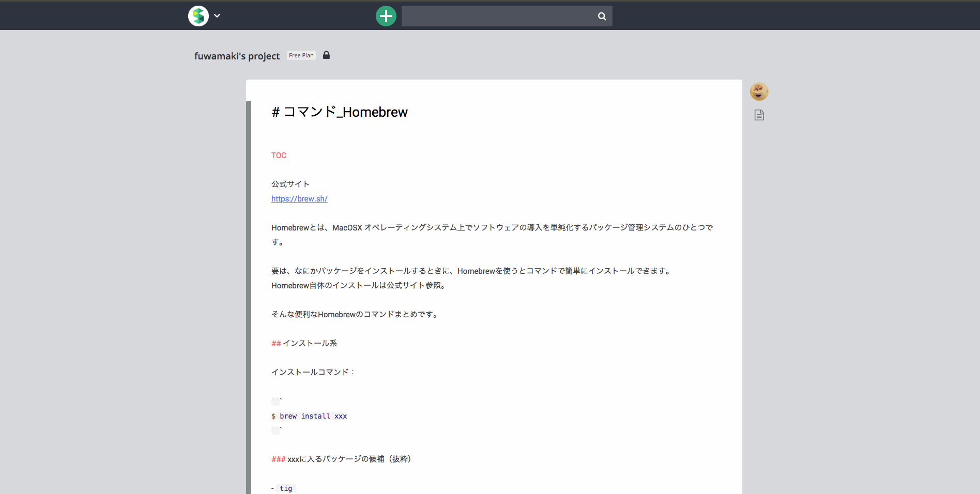Expand the project dropdown chevron
The height and width of the screenshot is (494, 980).
click(217, 16)
